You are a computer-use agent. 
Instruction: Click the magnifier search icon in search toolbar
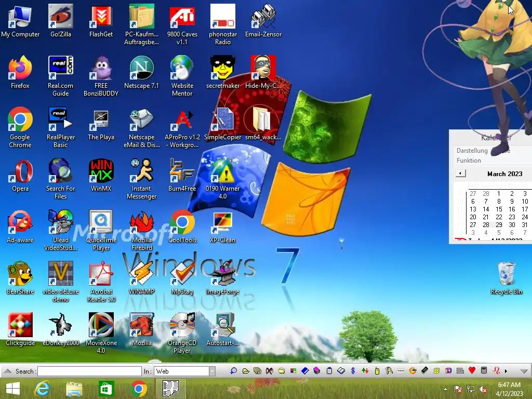pyautogui.click(x=233, y=371)
